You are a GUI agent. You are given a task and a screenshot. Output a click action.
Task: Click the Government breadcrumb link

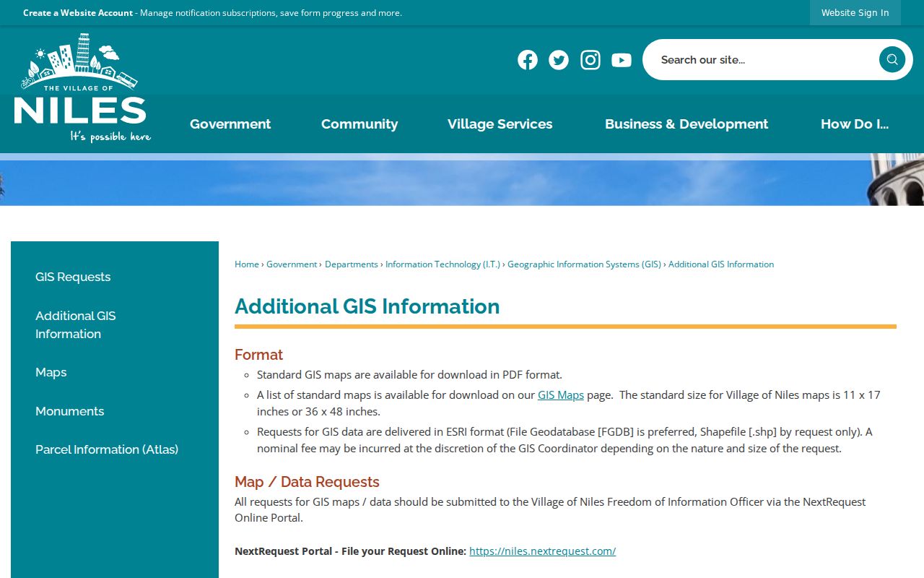(292, 264)
